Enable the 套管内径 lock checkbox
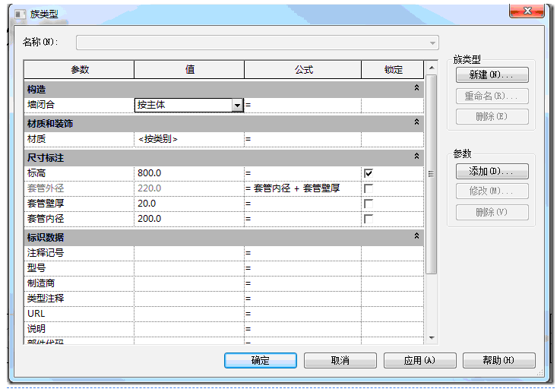This screenshot has width=560, height=392. 369,219
